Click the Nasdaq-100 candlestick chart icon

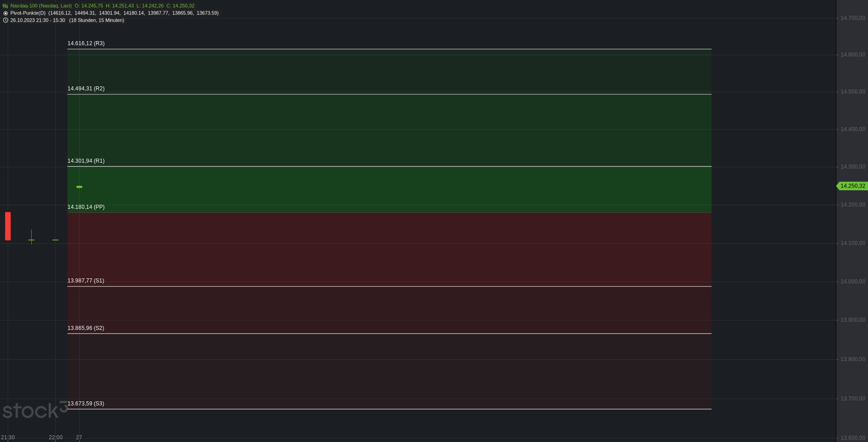pyautogui.click(x=5, y=6)
